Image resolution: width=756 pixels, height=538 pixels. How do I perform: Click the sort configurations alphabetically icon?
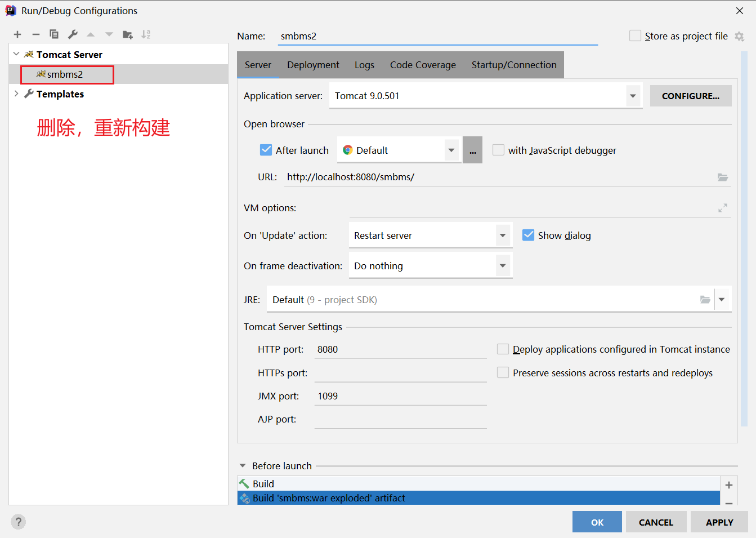coord(146,34)
